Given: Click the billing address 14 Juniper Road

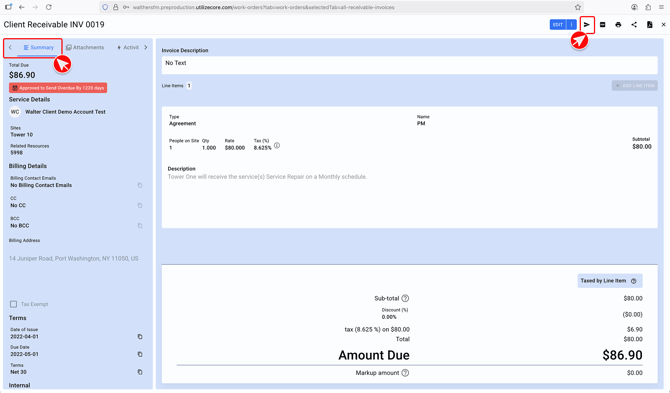Looking at the screenshot, I should click(73, 258).
